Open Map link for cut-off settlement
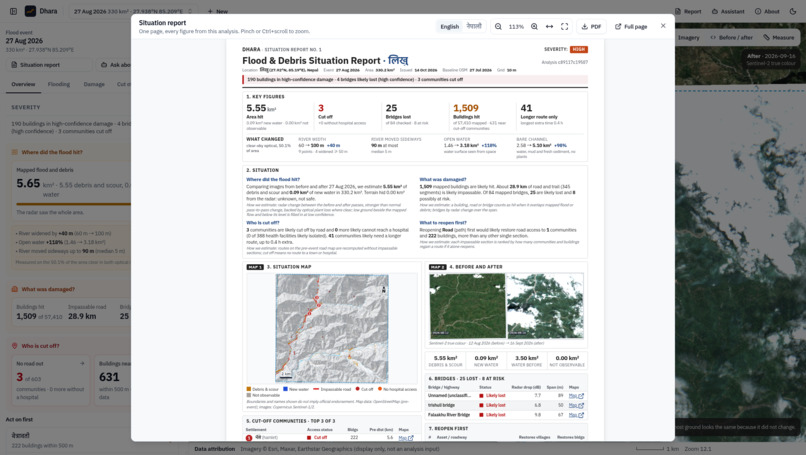This screenshot has height=455, width=806. 406,438
